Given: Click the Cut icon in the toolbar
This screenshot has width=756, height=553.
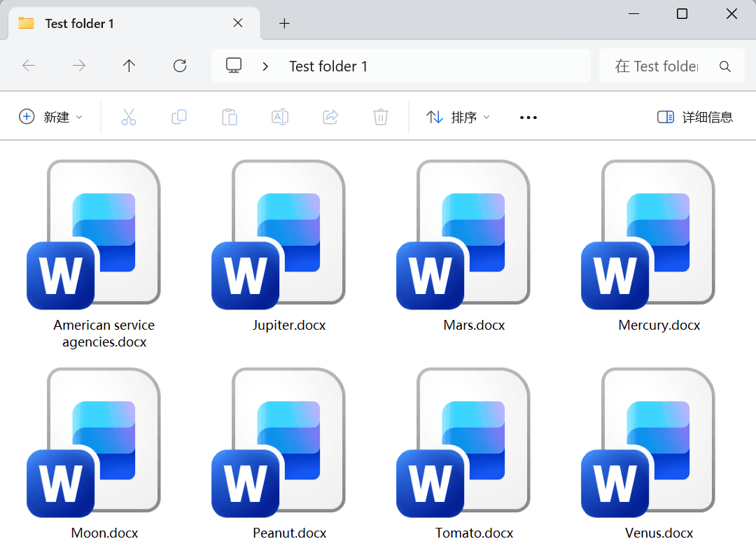Looking at the screenshot, I should (x=129, y=117).
